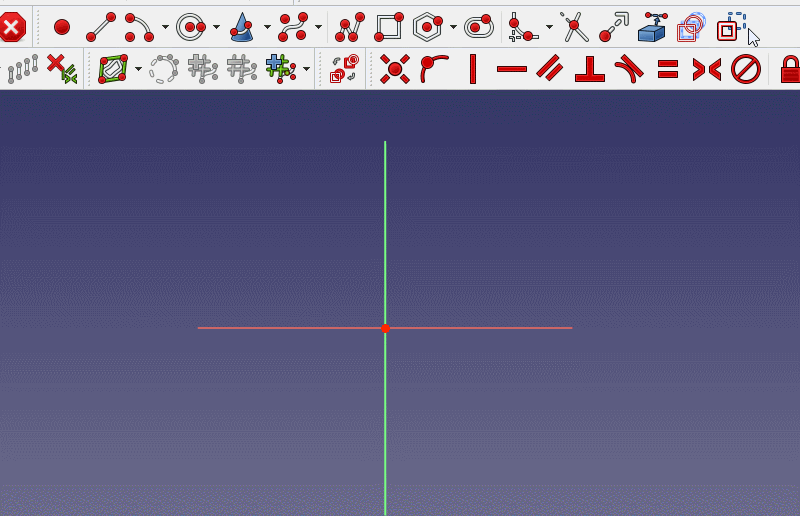
Task: Leave the sketch with the red X button
Action: coord(12,27)
